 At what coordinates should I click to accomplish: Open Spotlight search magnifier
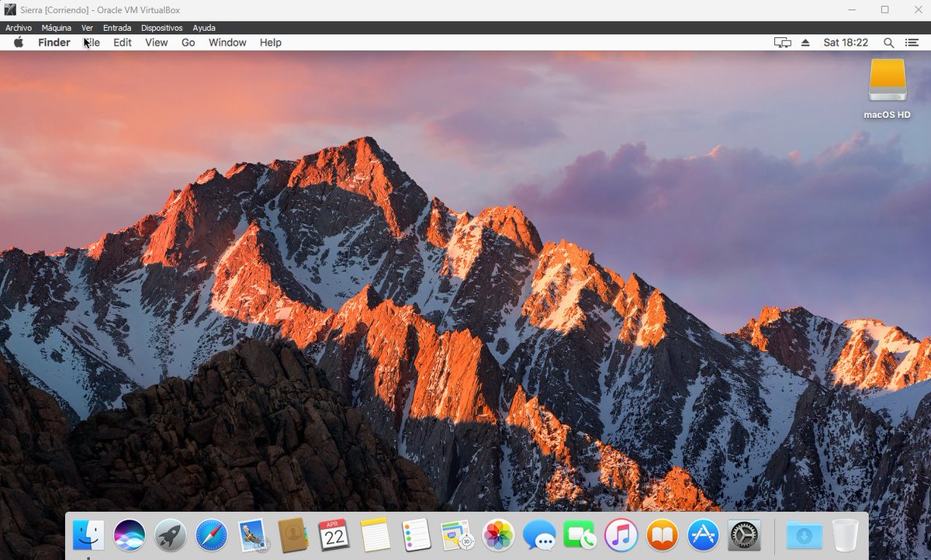[x=889, y=43]
